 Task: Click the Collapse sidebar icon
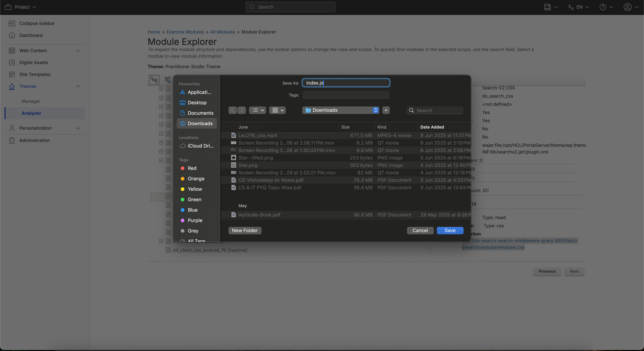12,23
